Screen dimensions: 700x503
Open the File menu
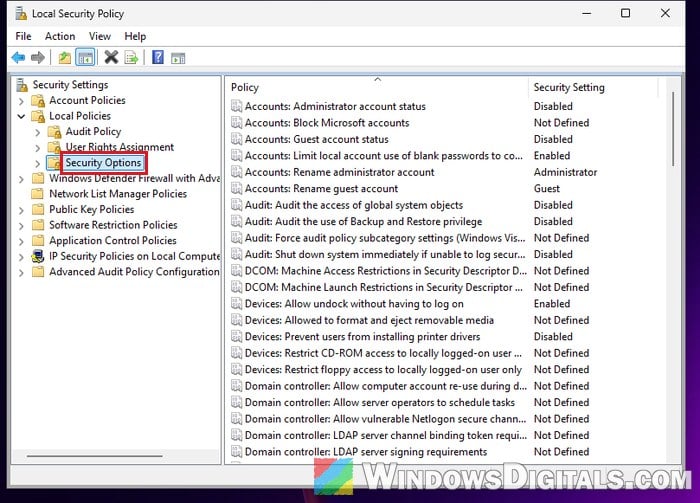pyautogui.click(x=23, y=36)
